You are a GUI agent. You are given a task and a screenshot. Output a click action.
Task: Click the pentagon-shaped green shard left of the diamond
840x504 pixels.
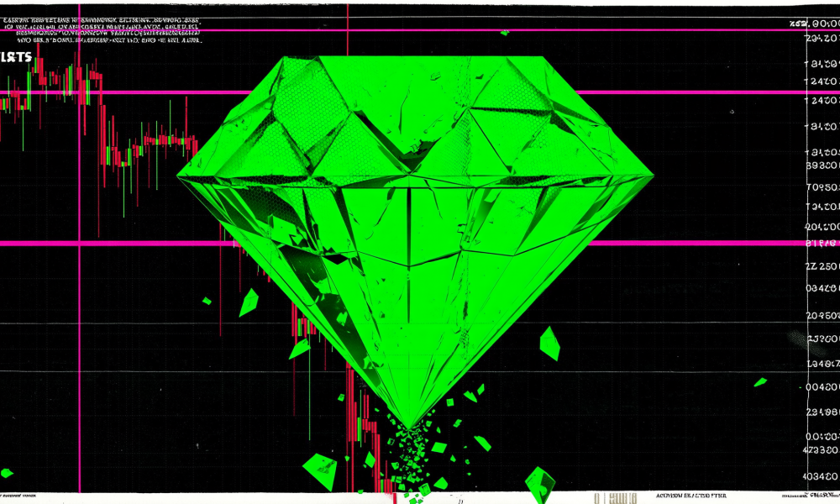pyautogui.click(x=249, y=302)
